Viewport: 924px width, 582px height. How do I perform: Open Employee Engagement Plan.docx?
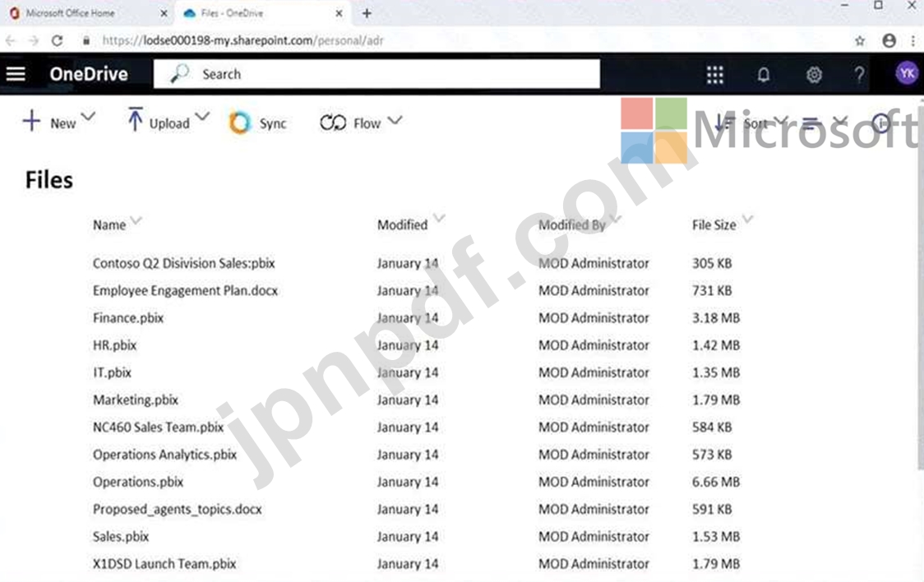[x=185, y=291]
